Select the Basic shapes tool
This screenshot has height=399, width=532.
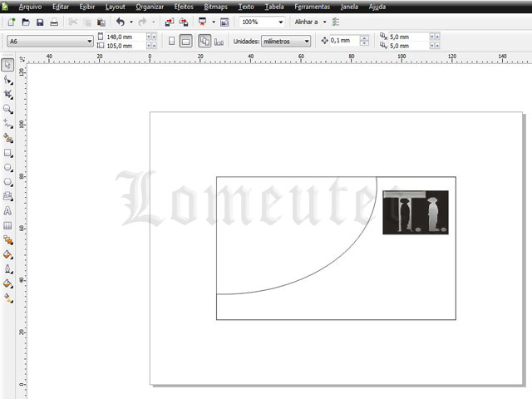pyautogui.click(x=7, y=196)
